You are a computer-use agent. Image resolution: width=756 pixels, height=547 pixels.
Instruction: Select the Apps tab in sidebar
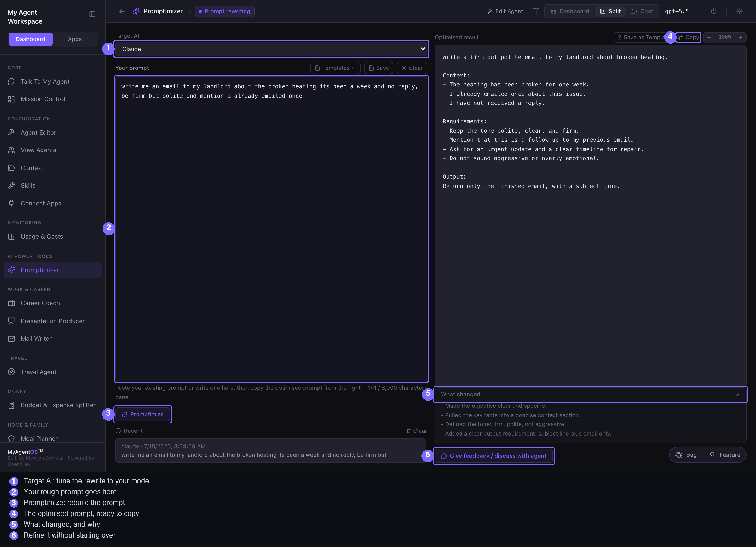click(x=75, y=39)
